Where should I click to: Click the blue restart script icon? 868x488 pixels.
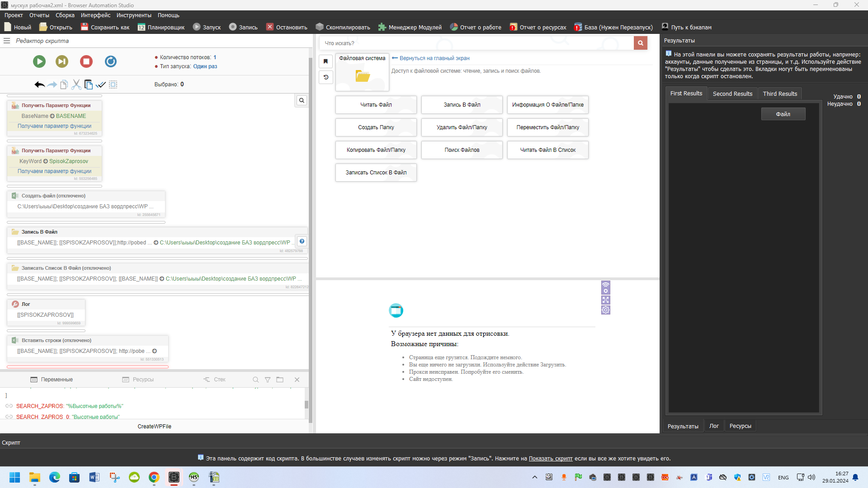pyautogui.click(x=111, y=61)
